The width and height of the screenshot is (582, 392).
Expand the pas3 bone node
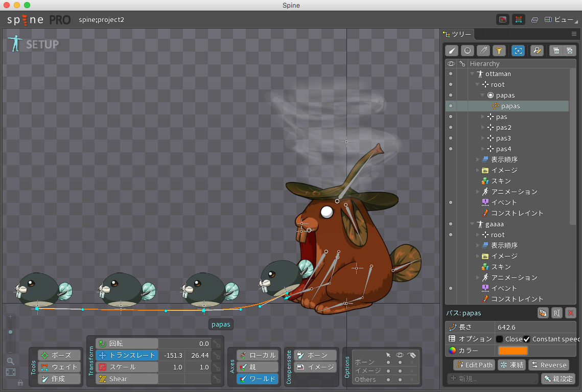[482, 138]
